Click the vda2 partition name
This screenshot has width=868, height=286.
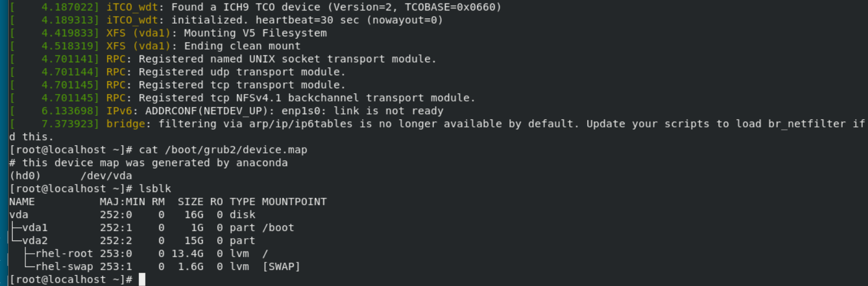click(x=35, y=240)
